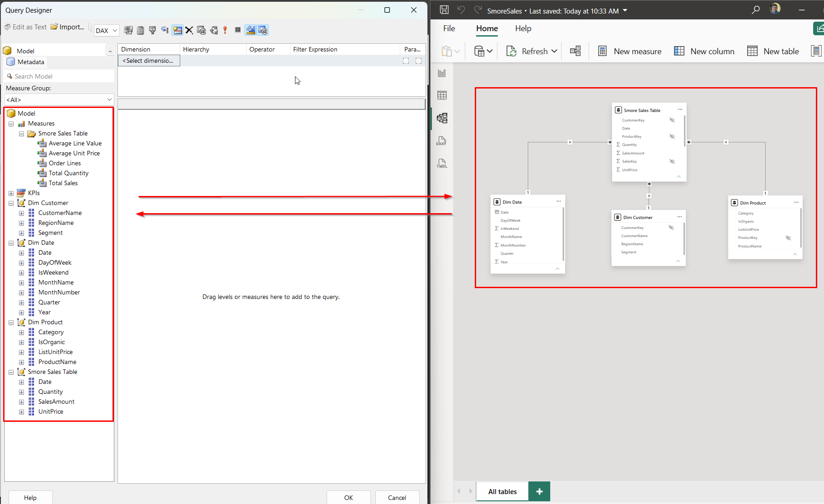Check the first checkbox in filter row
824x504 pixels.
click(406, 61)
